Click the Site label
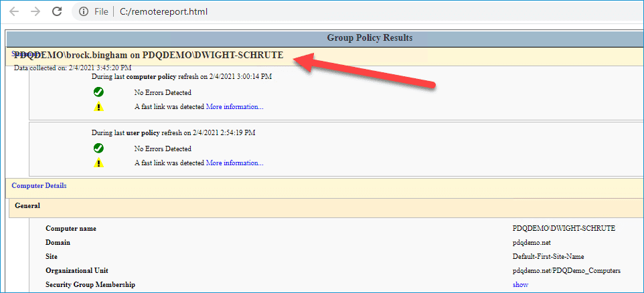This screenshot has width=644, height=293. pos(52,256)
